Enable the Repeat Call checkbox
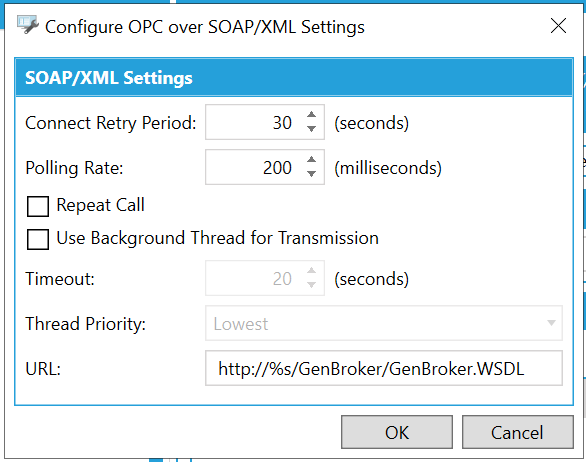586x462 pixels. (38, 206)
